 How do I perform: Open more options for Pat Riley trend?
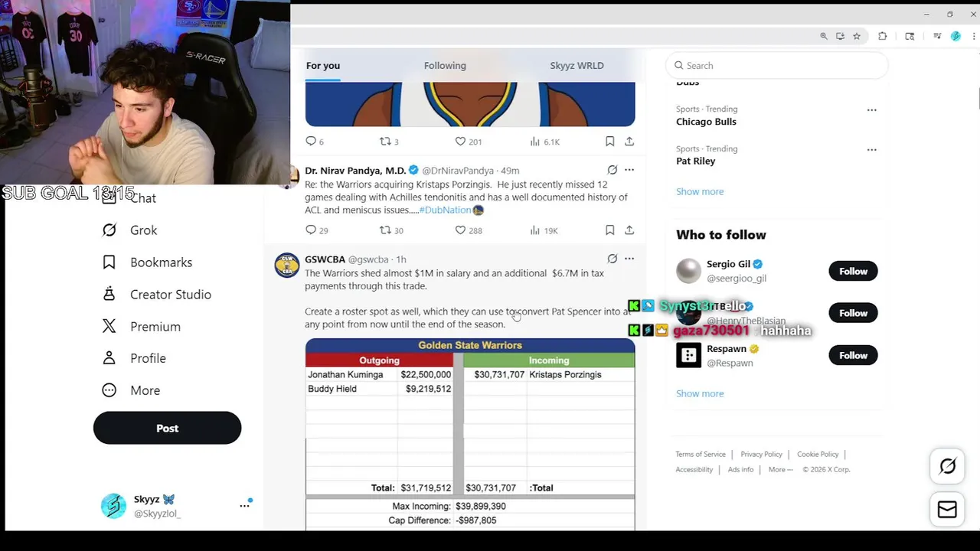tap(871, 150)
